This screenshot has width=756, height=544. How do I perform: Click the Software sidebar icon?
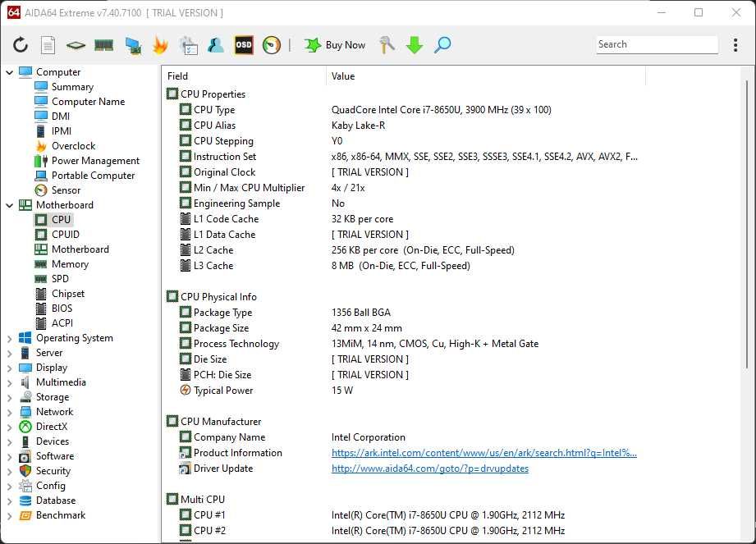point(25,457)
